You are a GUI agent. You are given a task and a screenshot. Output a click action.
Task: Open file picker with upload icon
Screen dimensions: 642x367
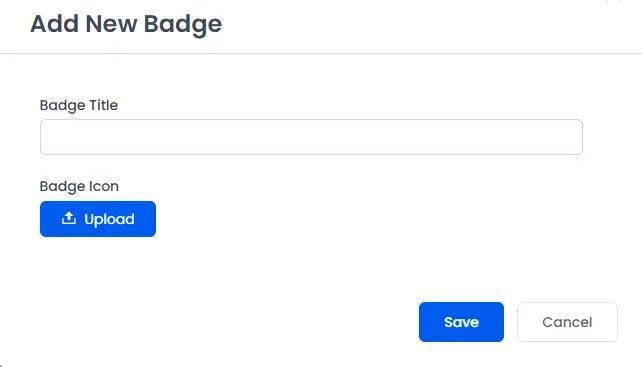(69, 218)
